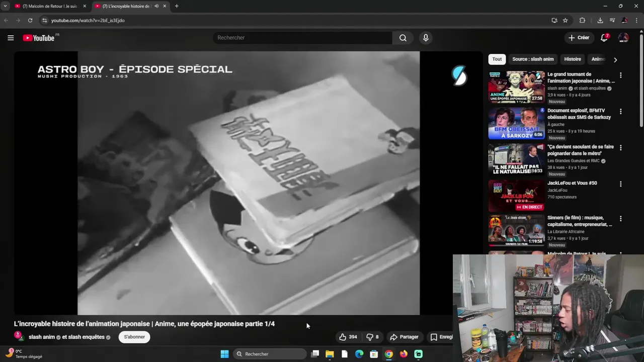The height and width of the screenshot is (362, 644).
Task: Open the métro stabbing video thumbnail
Action: [516, 159]
